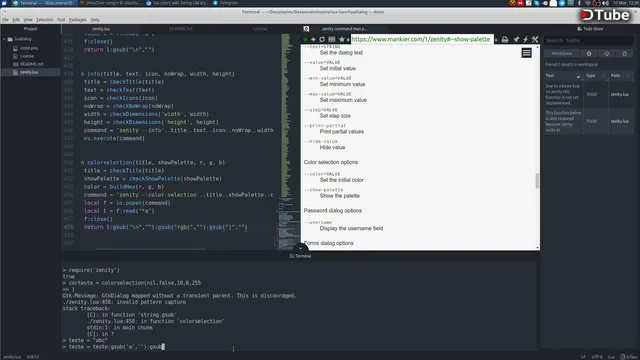Click the Workspace scope button in Todo Show

[x=562, y=53]
